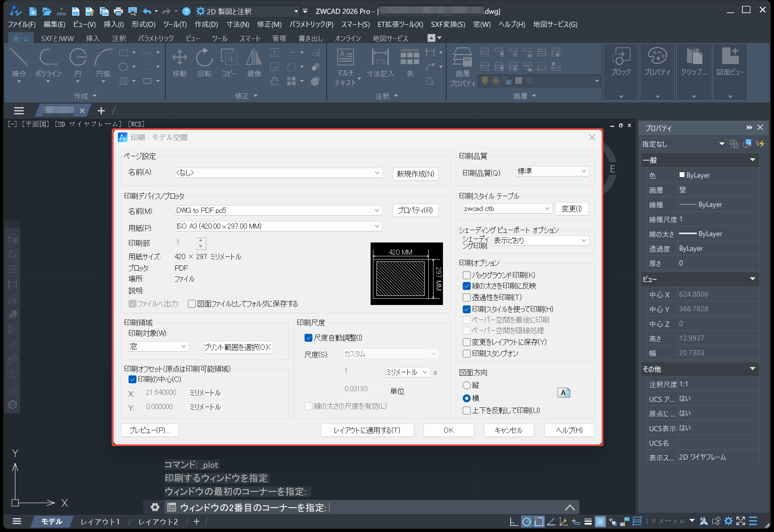Uncheck 線の太さを印刷に反映 option

(x=466, y=286)
